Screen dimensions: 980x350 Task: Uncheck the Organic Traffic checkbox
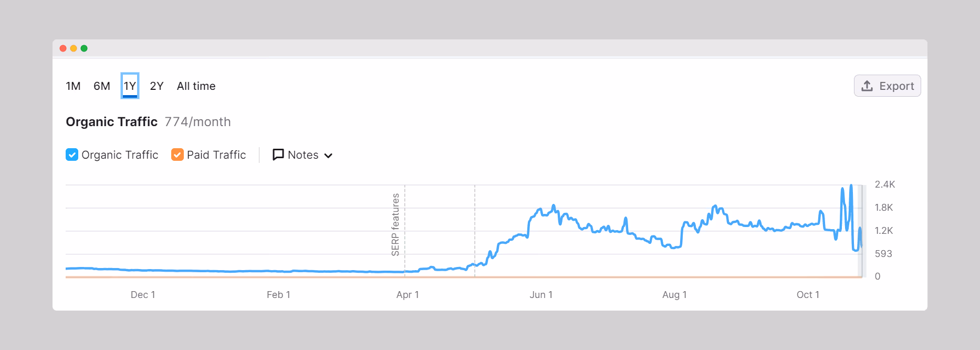pyautogui.click(x=72, y=155)
